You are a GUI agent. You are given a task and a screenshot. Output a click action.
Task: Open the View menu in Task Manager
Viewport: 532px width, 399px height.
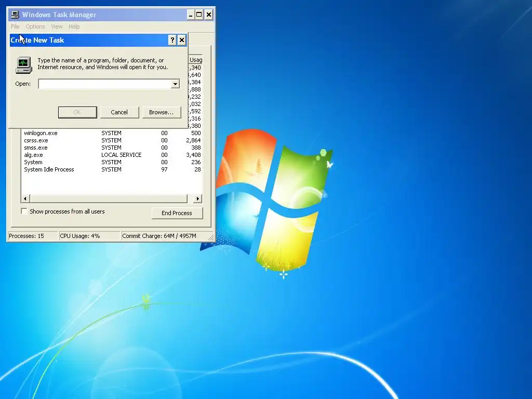pos(57,26)
